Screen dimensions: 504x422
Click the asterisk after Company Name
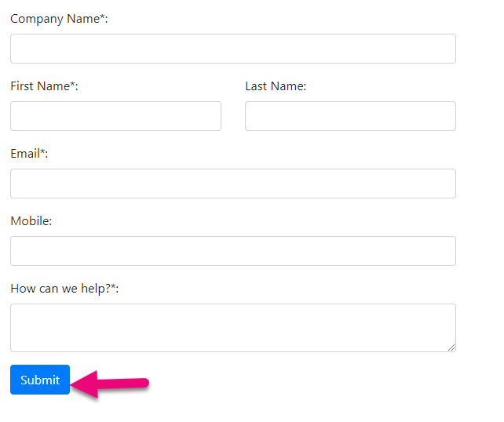(x=103, y=17)
